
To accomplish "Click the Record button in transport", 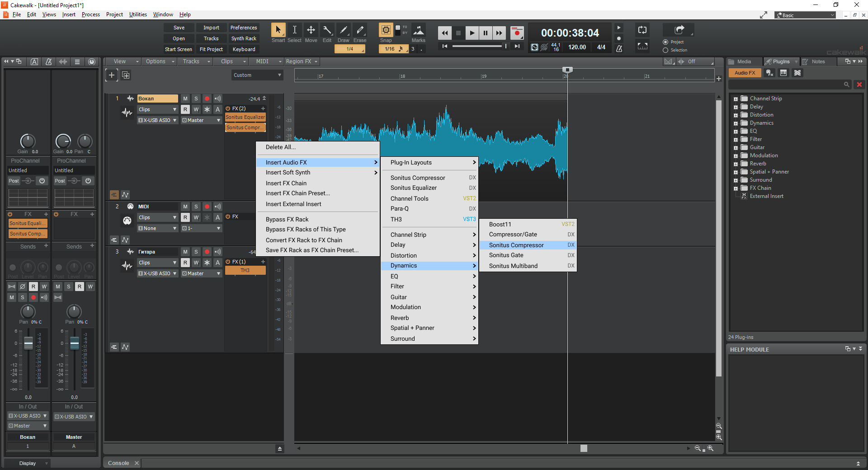I will click(x=517, y=33).
